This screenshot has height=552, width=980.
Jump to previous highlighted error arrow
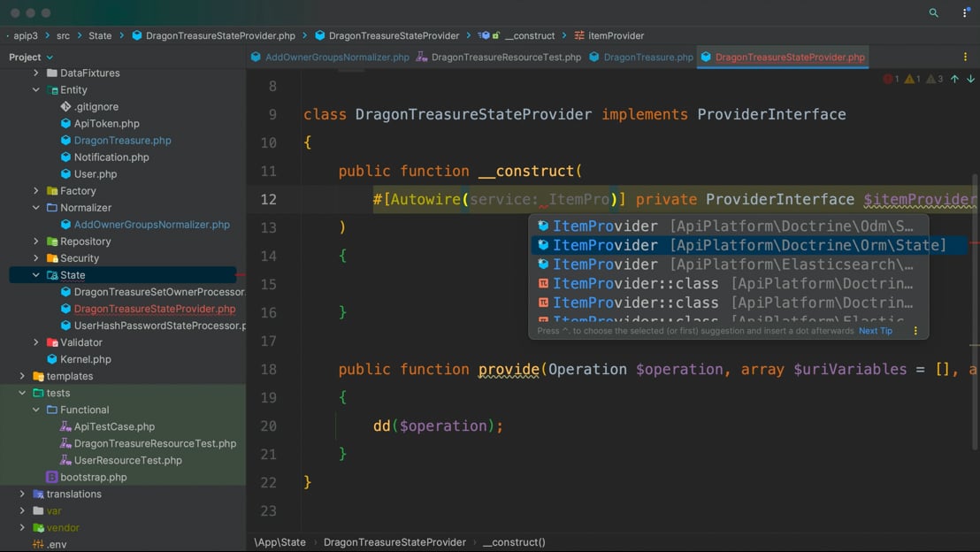tap(954, 79)
